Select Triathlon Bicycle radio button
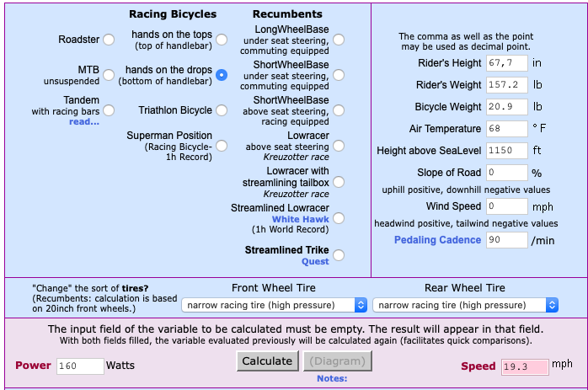Screen dimensions: 588x390 pos(222,110)
